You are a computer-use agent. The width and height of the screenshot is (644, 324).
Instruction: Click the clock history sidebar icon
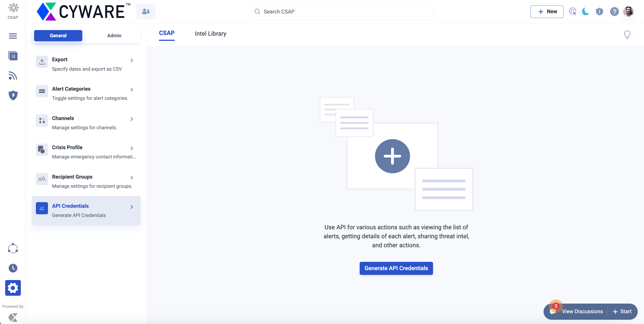coord(13,268)
